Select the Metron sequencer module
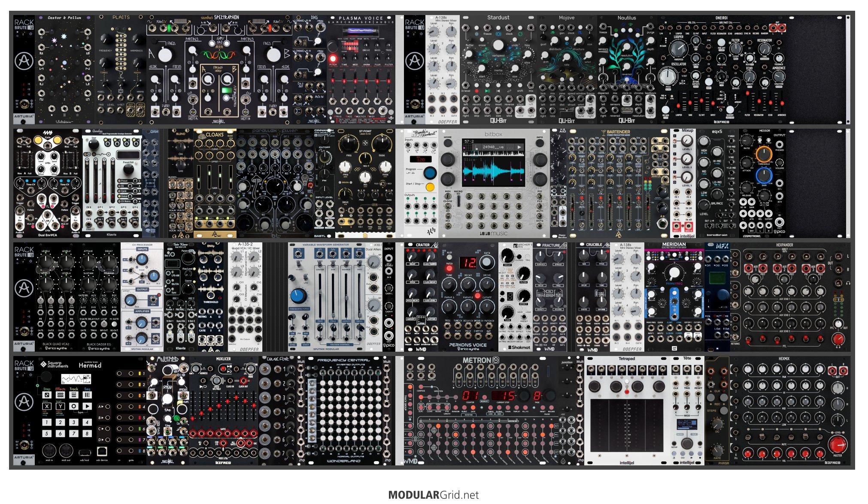 coord(481,410)
